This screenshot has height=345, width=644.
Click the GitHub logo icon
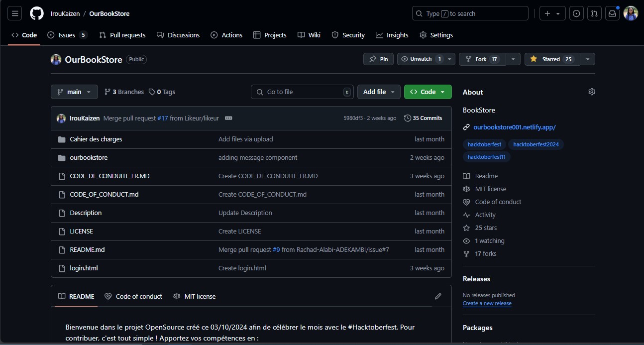coord(37,13)
